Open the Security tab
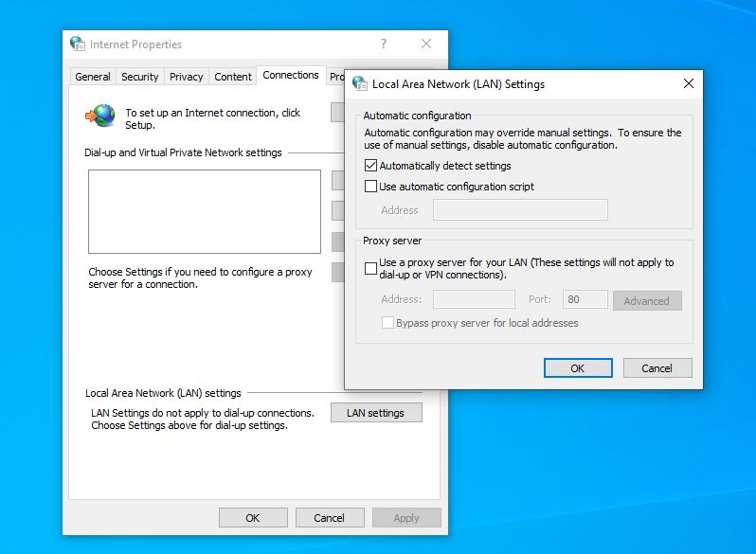Screen dimensions: 756x554 [140, 77]
